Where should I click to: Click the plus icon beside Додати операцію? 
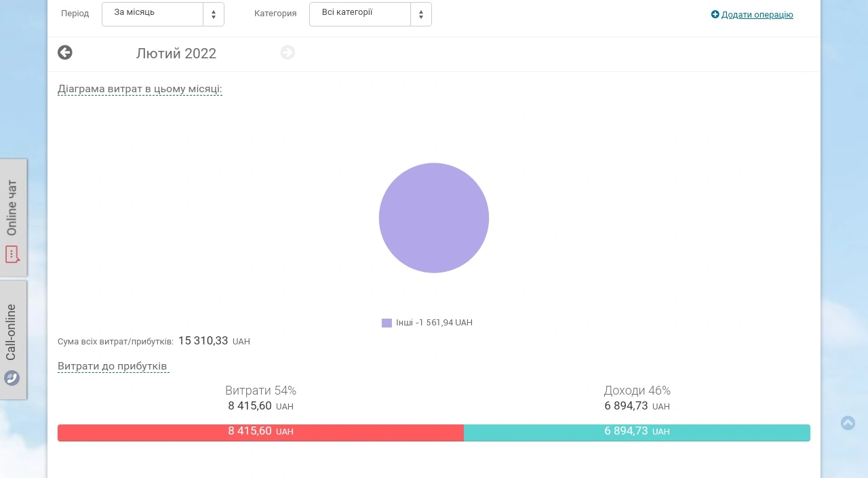pyautogui.click(x=715, y=14)
